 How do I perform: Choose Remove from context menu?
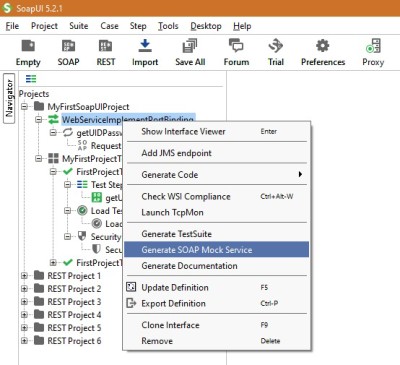[217, 341]
